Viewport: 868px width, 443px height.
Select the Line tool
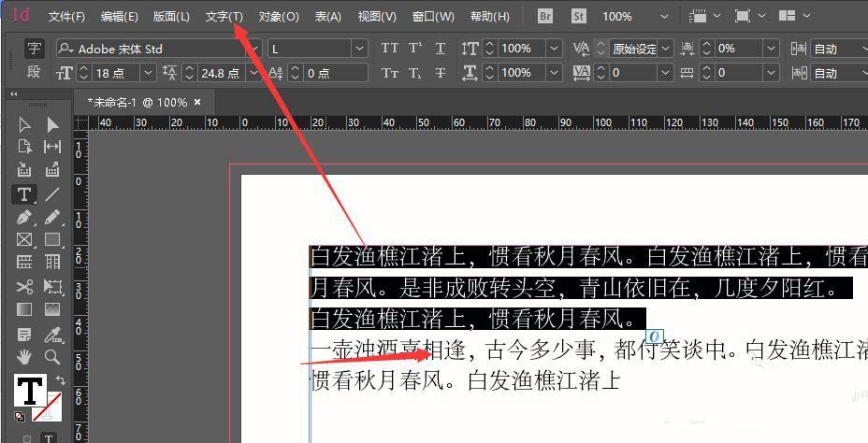click(x=52, y=194)
